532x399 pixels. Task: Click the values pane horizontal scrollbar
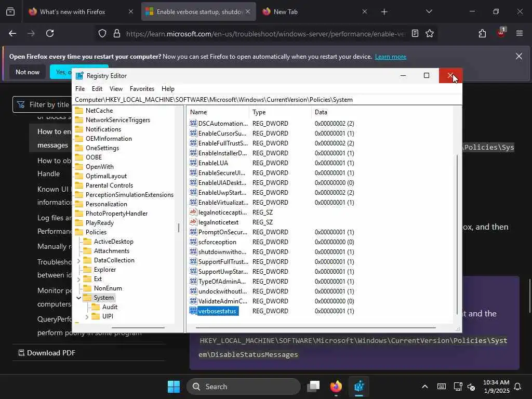pos(315,328)
